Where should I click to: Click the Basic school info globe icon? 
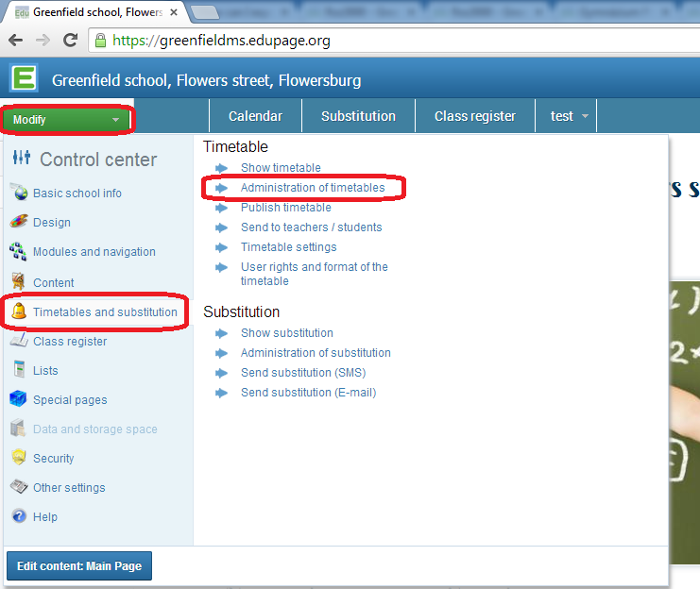(x=19, y=193)
